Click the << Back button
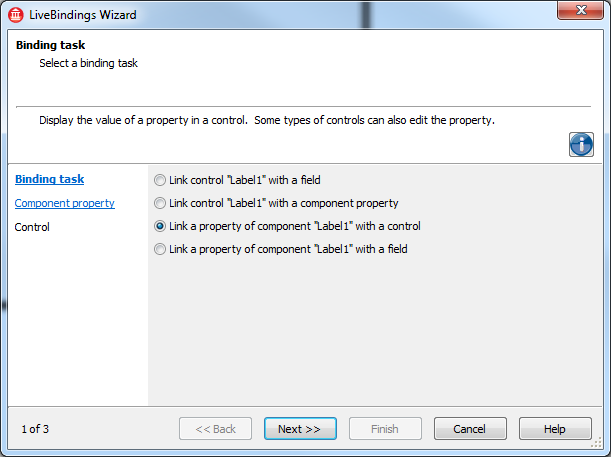Image resolution: width=611 pixels, height=457 pixels. pos(215,429)
